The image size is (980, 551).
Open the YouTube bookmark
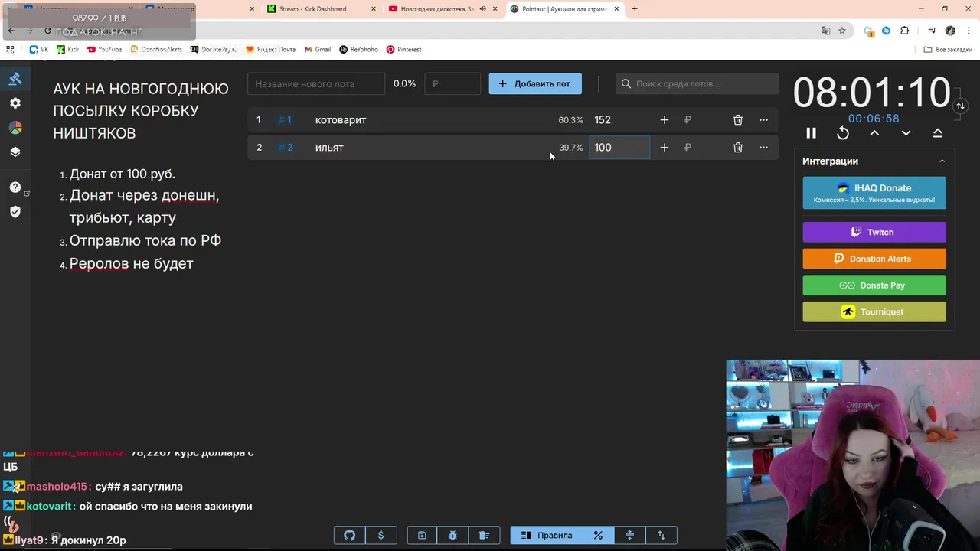tap(105, 50)
